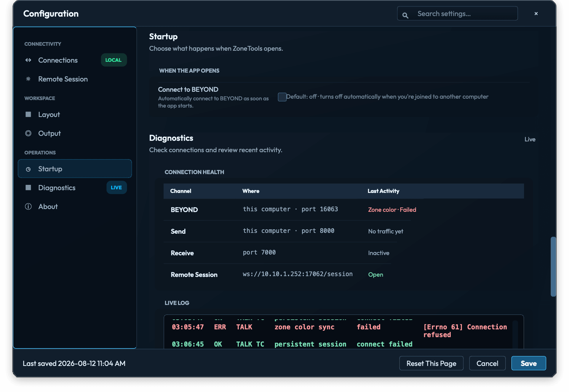The height and width of the screenshot is (392, 569).
Task: Click the LOCAL badge beside Connections
Action: click(114, 60)
